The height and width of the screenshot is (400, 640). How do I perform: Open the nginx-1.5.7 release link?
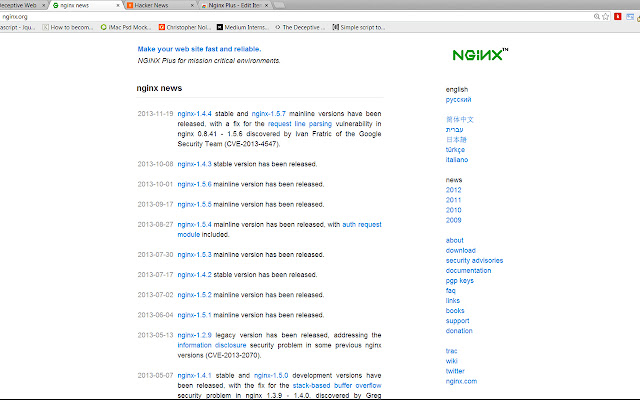[x=269, y=113]
